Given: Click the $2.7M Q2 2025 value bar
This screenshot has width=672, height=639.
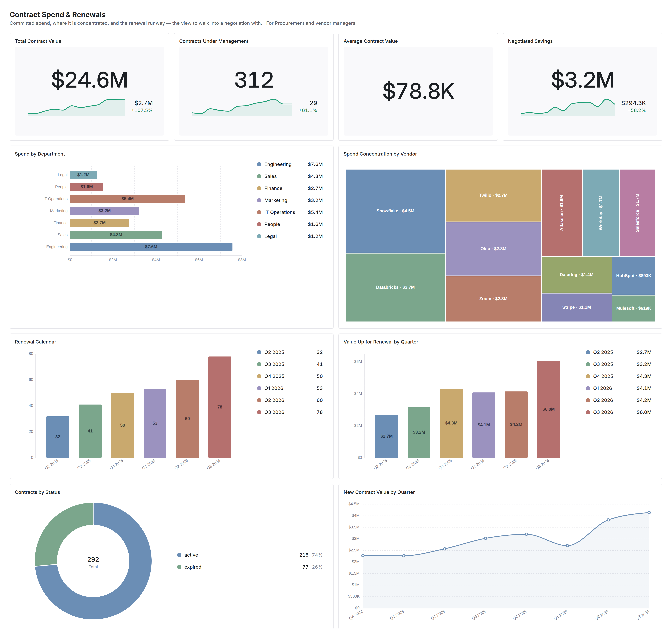Looking at the screenshot, I should pyautogui.click(x=386, y=436).
